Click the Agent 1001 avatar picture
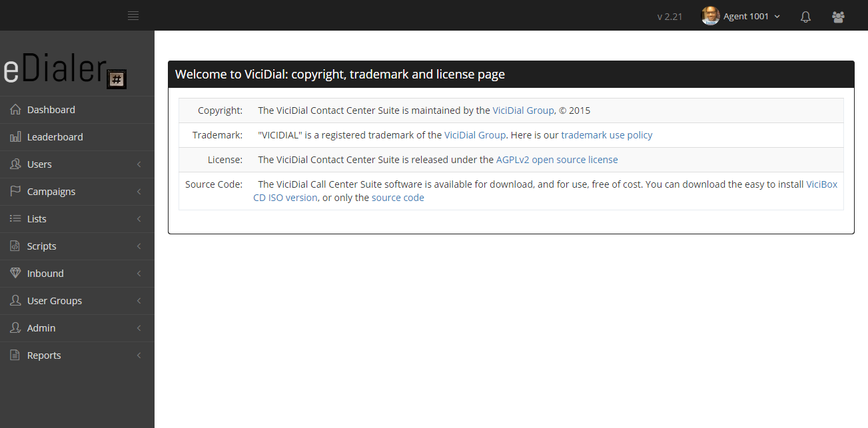This screenshot has width=868, height=428. pos(711,16)
